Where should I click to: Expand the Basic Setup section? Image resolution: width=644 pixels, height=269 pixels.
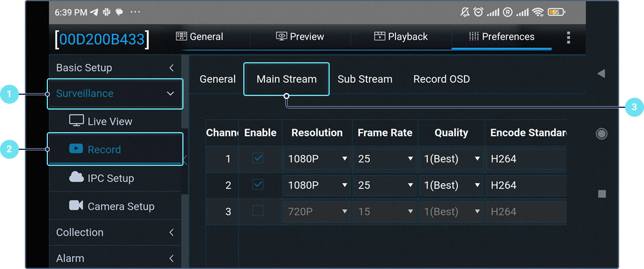(x=115, y=68)
